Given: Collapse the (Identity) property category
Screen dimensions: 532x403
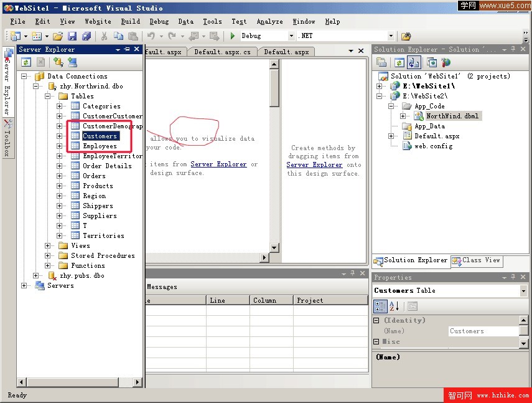Looking at the screenshot, I should (x=376, y=321).
